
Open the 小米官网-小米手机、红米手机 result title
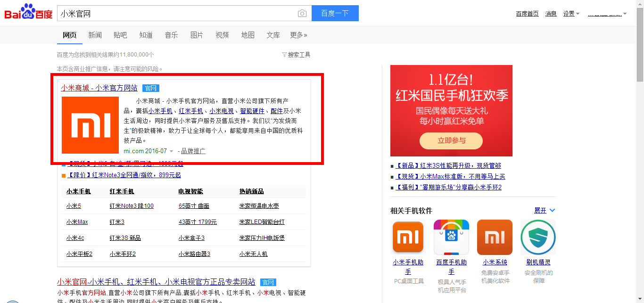[x=156, y=282]
